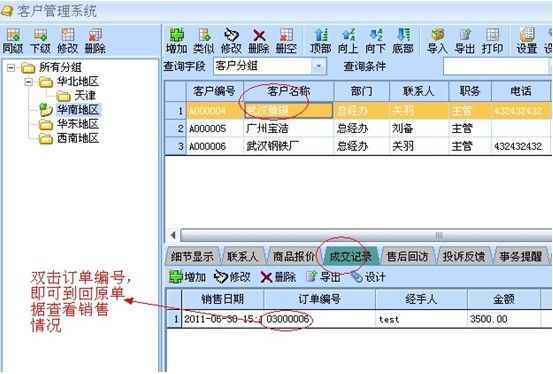
Task: Switch to the 投诉反馈 tab
Action: pos(464,257)
